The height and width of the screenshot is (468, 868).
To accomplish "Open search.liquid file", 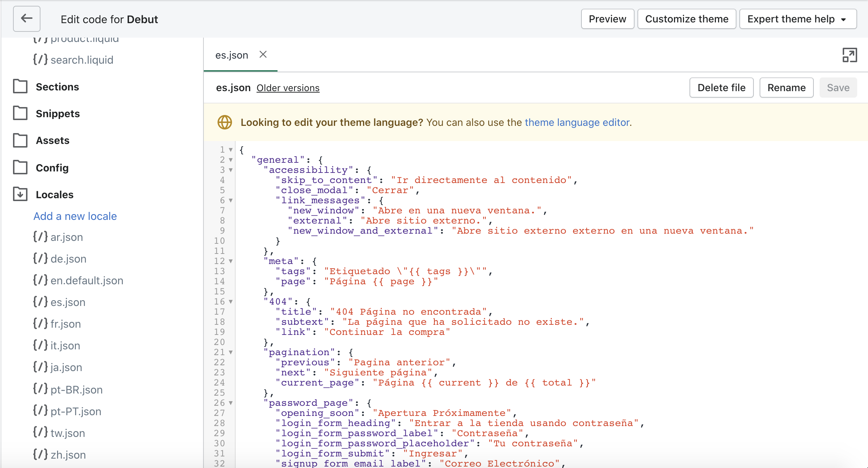I will 82,60.
